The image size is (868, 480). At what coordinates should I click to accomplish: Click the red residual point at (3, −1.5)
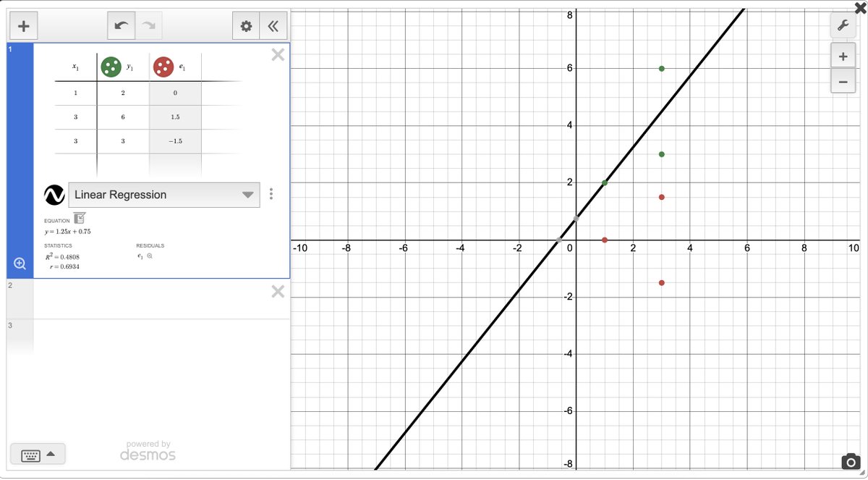click(x=661, y=283)
